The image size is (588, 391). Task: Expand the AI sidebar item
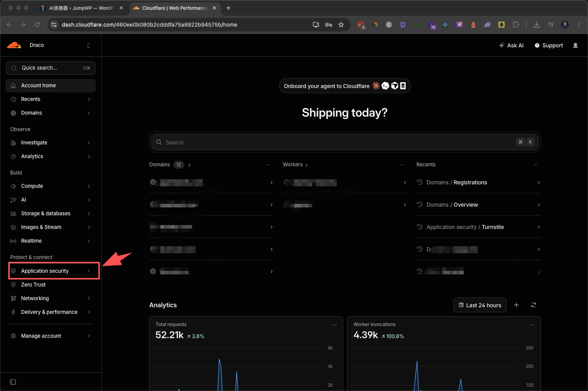coord(50,200)
